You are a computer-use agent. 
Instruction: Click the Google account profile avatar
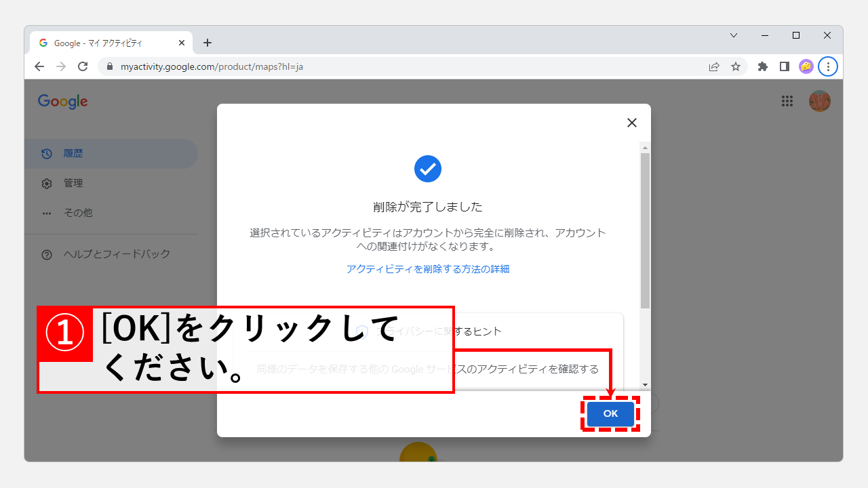tap(820, 100)
